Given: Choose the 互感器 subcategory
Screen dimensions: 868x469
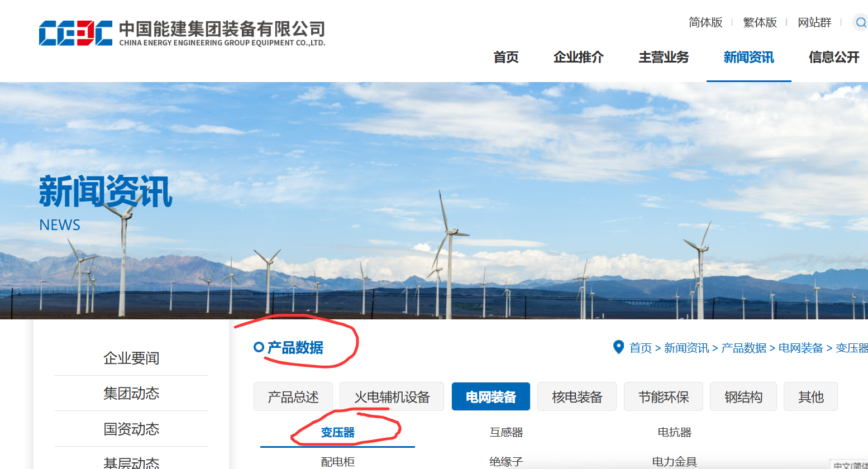Looking at the screenshot, I should [506, 432].
